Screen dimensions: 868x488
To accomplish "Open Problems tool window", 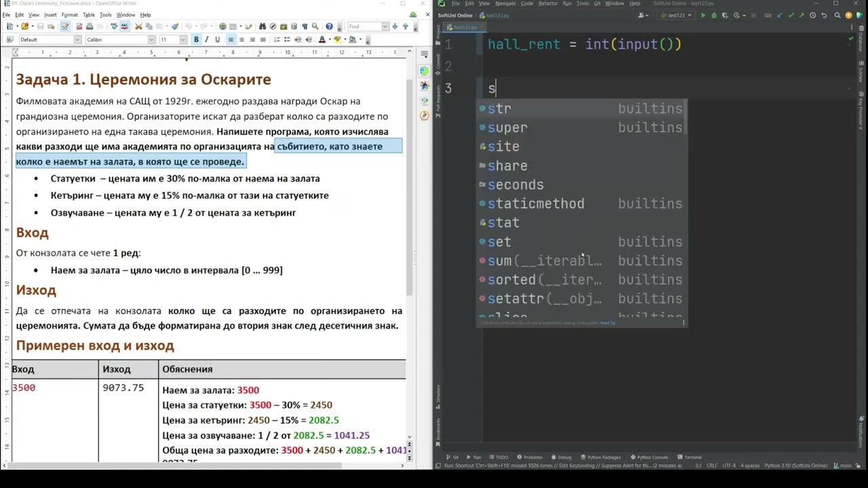I will pos(530,457).
